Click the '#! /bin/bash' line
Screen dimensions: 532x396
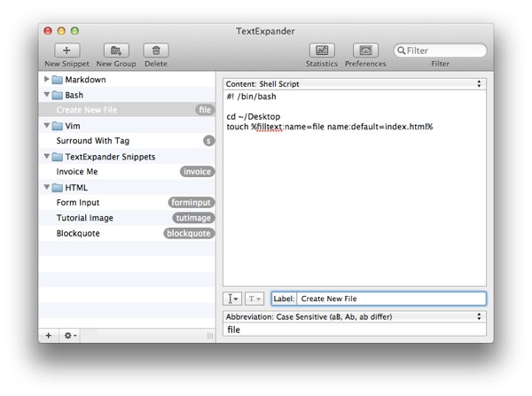252,97
